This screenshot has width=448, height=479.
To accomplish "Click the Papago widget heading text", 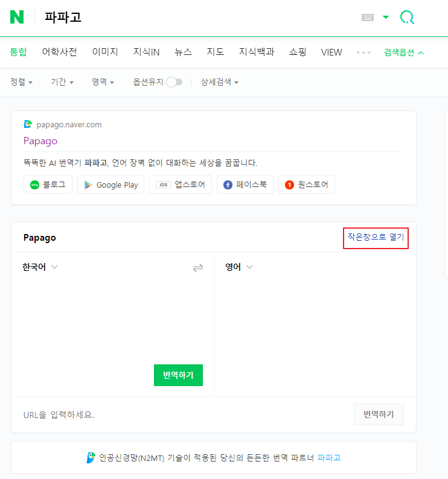I will [x=40, y=237].
